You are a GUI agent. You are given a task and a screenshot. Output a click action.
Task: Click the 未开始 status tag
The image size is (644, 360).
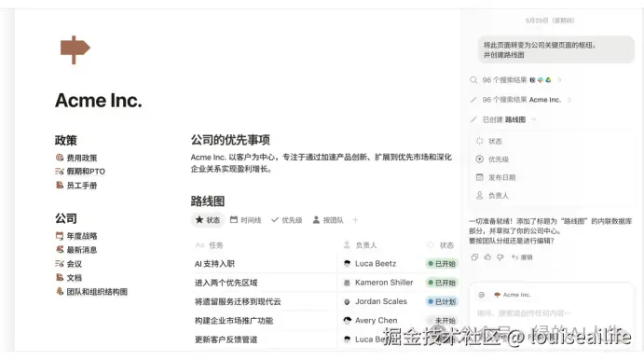point(442,321)
